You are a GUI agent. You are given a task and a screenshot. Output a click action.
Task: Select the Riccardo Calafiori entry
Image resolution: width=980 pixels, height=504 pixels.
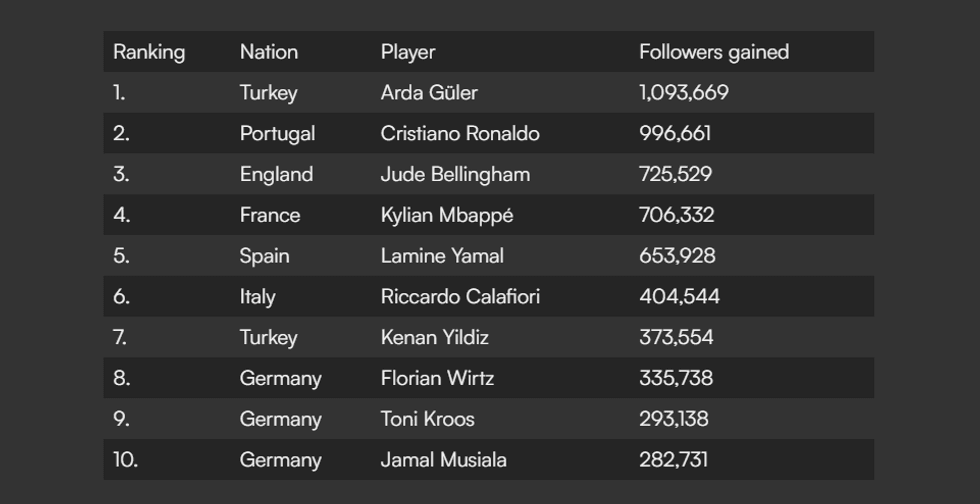[x=462, y=297]
